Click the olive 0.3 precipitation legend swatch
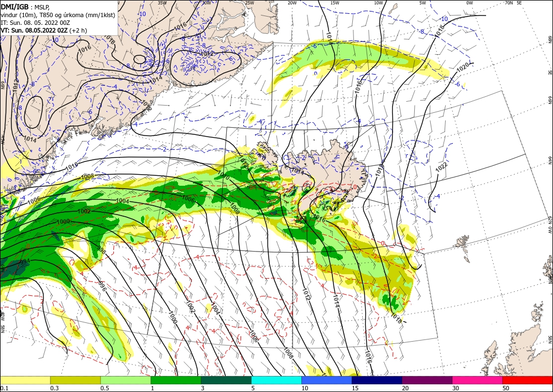 point(75,380)
